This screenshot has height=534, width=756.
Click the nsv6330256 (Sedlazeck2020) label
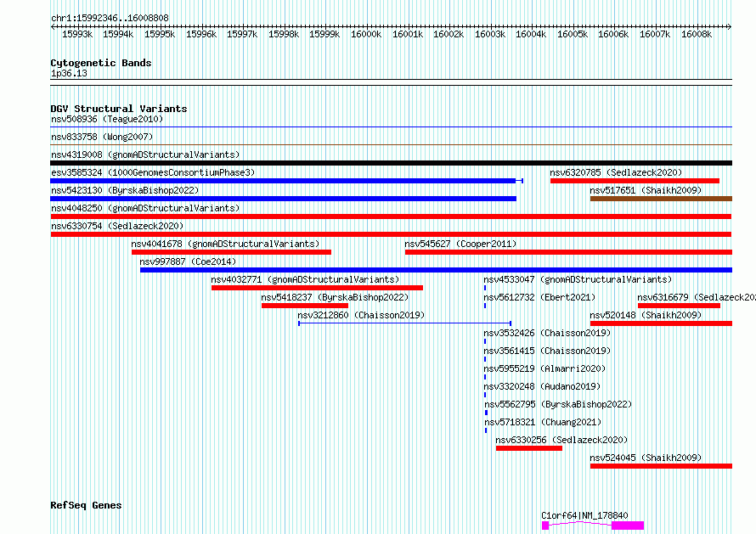[x=561, y=440]
